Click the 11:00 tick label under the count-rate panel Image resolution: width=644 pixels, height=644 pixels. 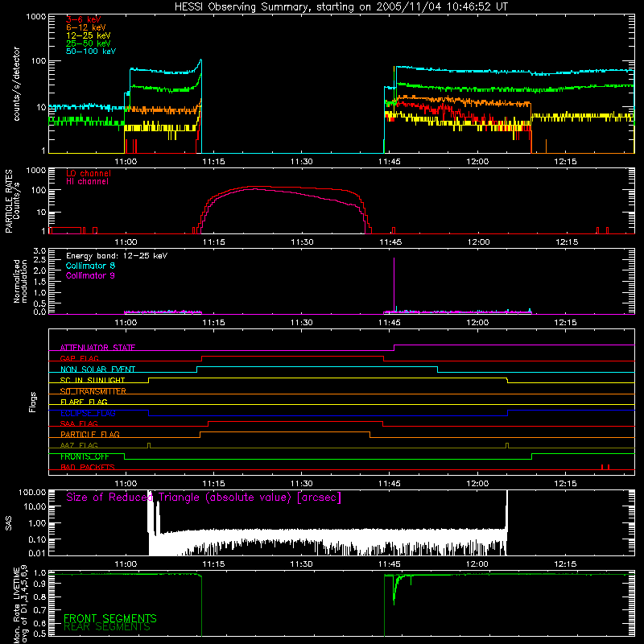point(126,161)
